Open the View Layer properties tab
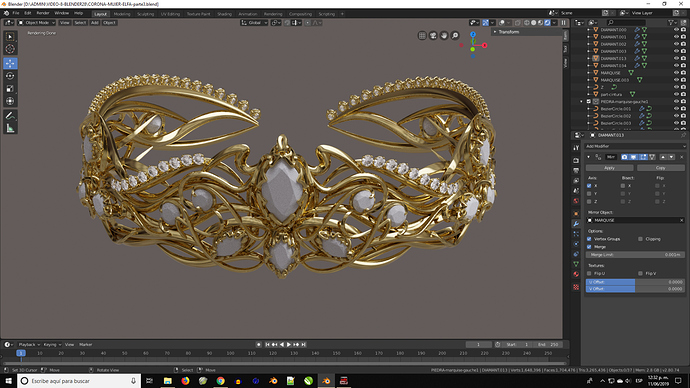Image resolution: width=690 pixels, height=388 pixels. click(576, 180)
